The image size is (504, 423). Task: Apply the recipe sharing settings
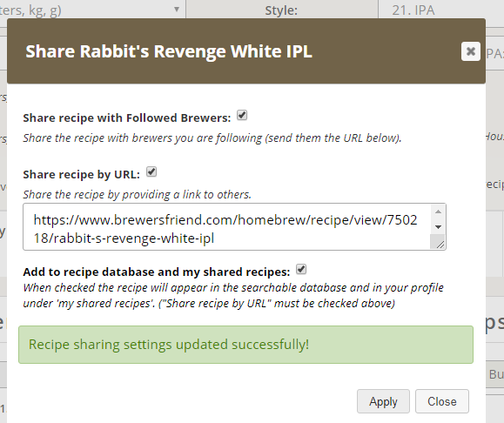(383, 401)
